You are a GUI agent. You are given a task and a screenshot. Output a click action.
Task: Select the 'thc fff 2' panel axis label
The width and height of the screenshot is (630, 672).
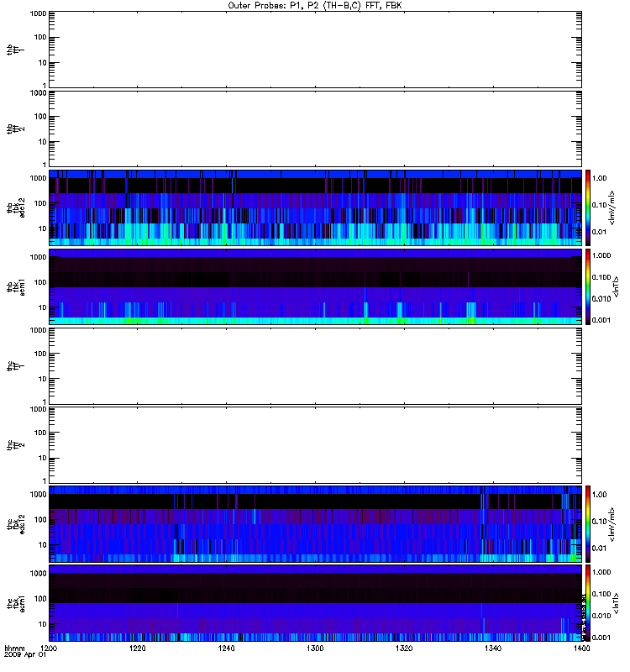[x=15, y=445]
